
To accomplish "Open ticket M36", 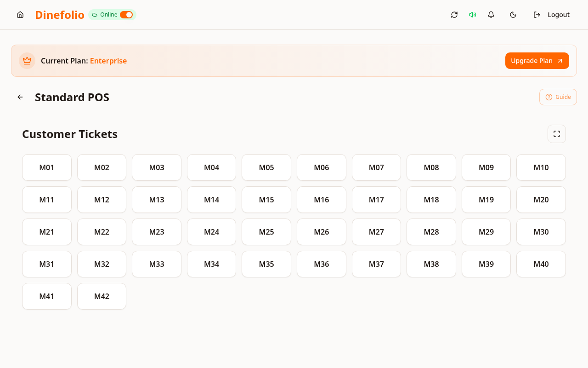I will coord(322,264).
